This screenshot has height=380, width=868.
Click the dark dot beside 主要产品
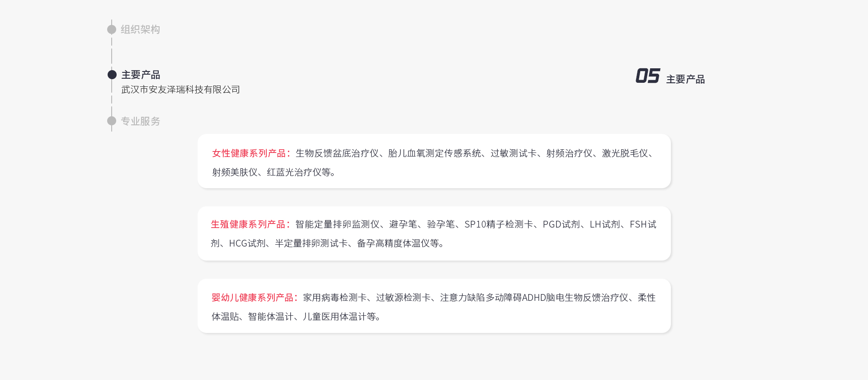click(x=112, y=75)
